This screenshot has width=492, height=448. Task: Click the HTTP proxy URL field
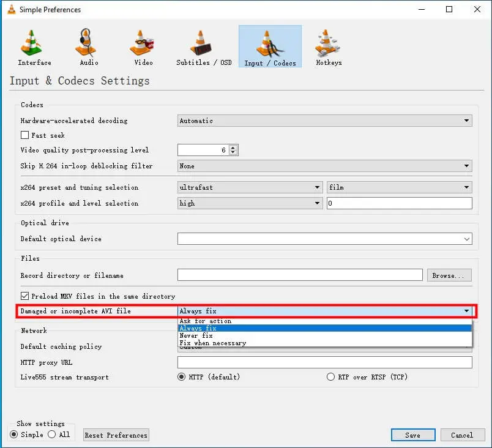click(324, 363)
